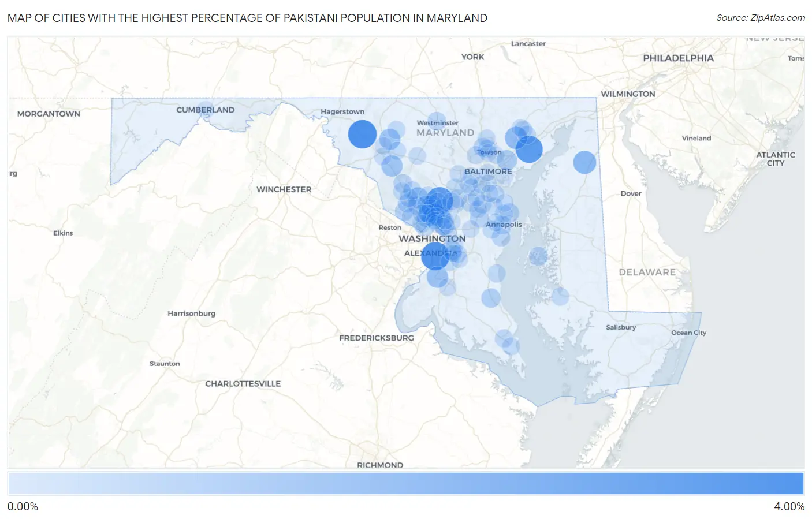The image size is (812, 519).
Task: Click the Hagerstown label
Action: point(342,111)
